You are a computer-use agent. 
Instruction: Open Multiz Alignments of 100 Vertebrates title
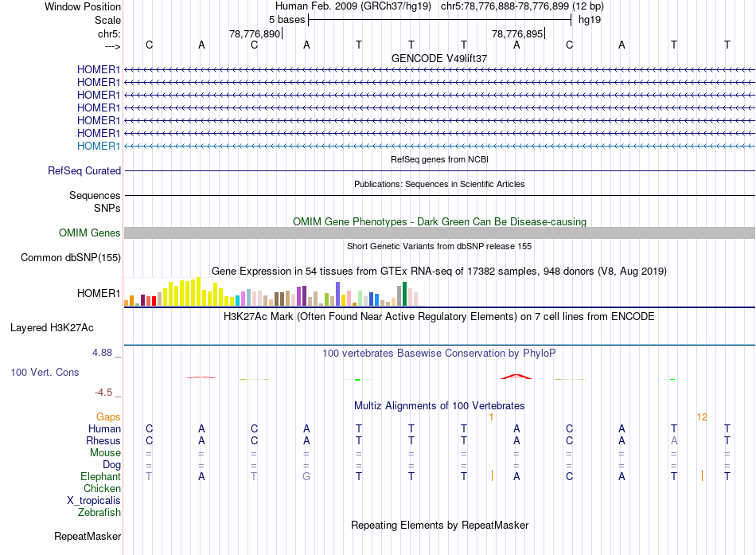tap(439, 406)
